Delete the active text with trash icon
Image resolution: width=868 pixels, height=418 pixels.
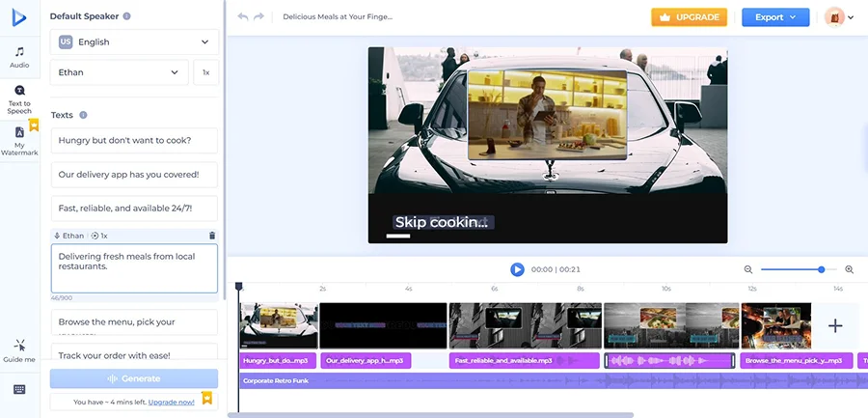[212, 236]
